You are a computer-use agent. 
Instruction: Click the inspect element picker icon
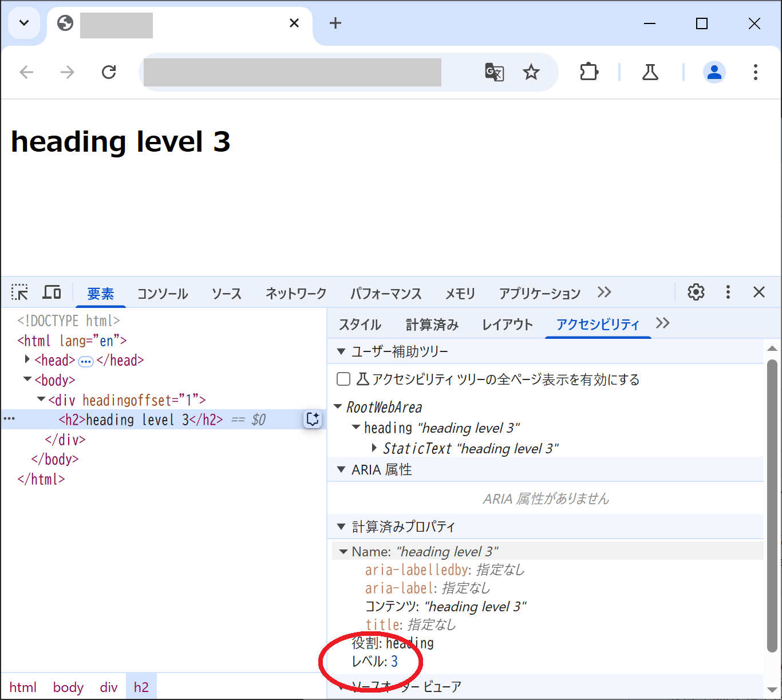click(19, 292)
